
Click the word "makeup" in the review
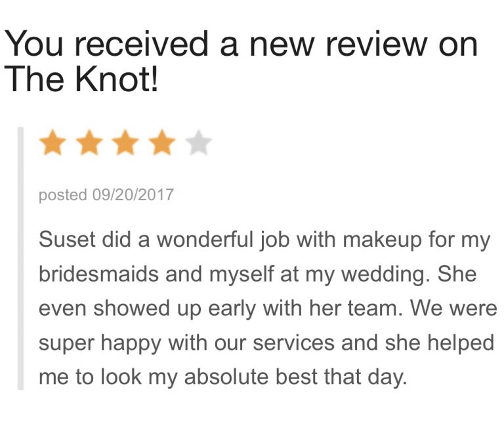[390, 240]
